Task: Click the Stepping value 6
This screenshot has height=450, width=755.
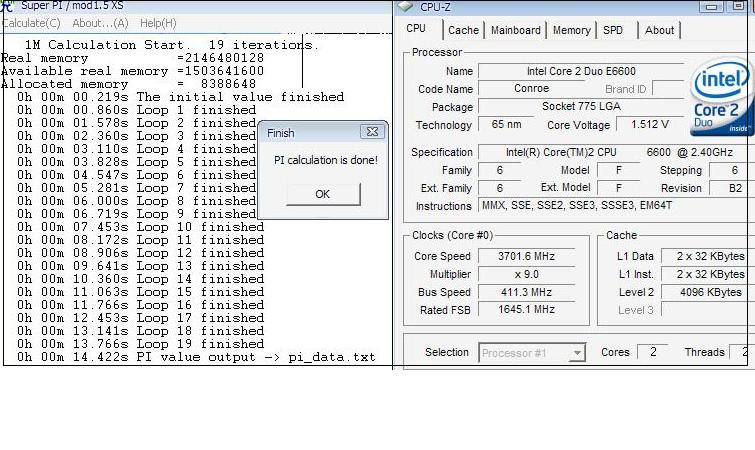Action: tap(732, 170)
